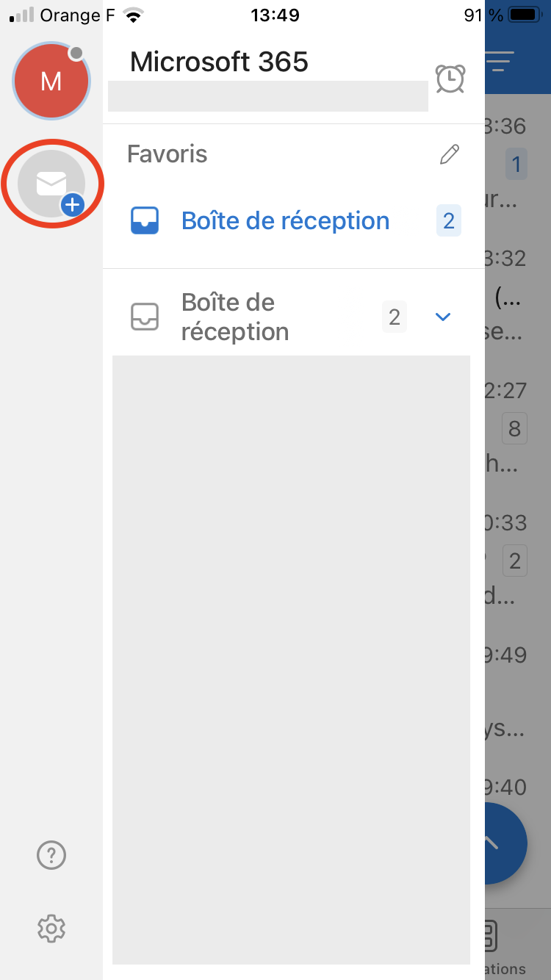Tap the gray inbox tray icon in the folder list
Screen dimensions: 551x980
click(145, 317)
